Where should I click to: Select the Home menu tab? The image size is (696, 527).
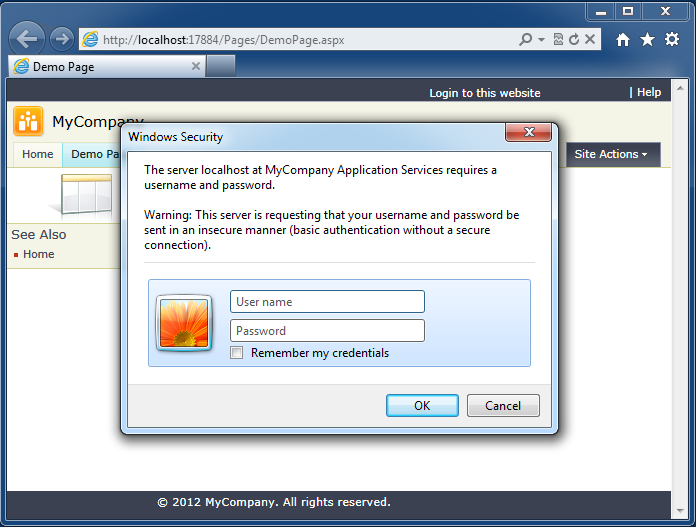pyautogui.click(x=38, y=154)
